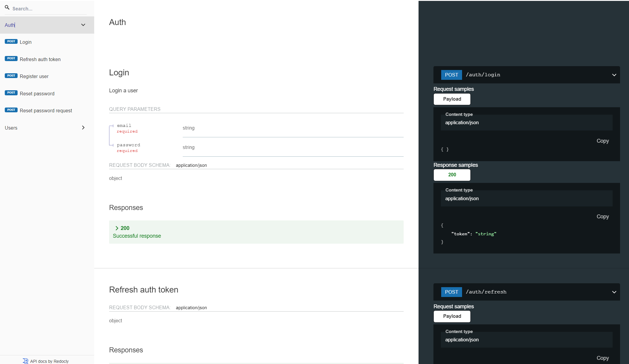Click the blue POST label of /auth/refresh
This screenshot has height=364, width=629.
(x=451, y=292)
